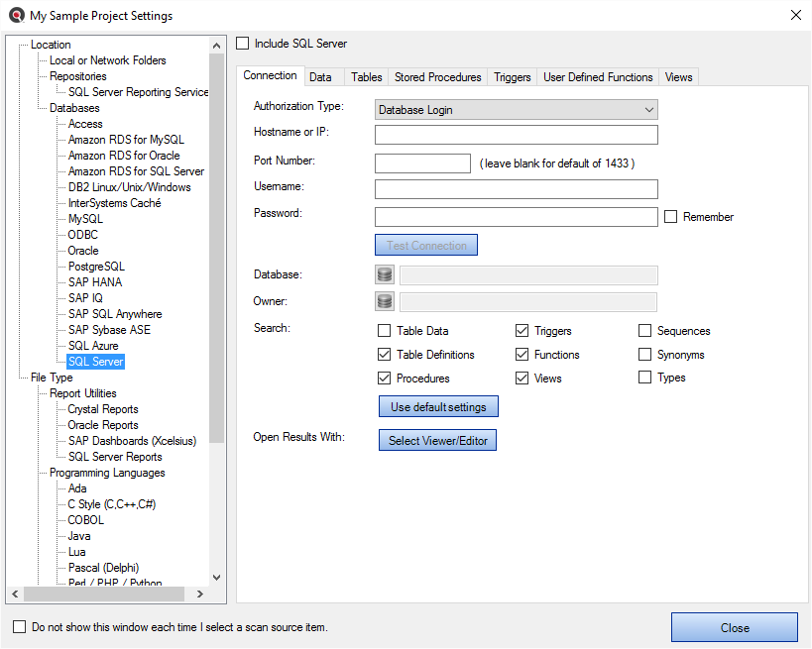Switch to the Views tab
The image size is (812, 649).
coord(679,77)
